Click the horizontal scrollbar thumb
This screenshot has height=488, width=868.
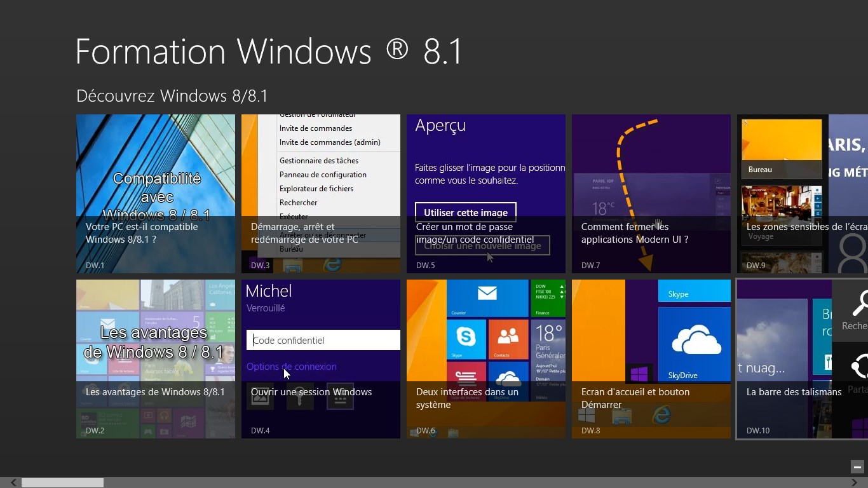(62, 483)
